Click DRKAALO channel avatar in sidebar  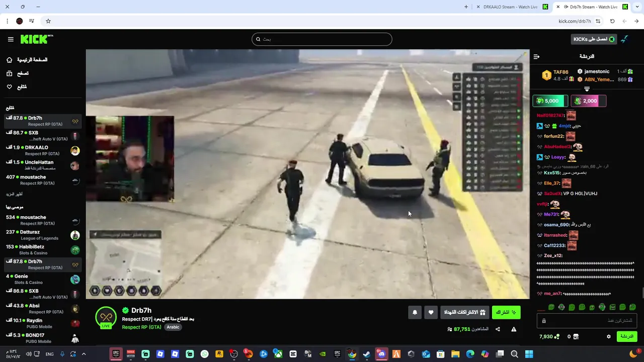75,150
